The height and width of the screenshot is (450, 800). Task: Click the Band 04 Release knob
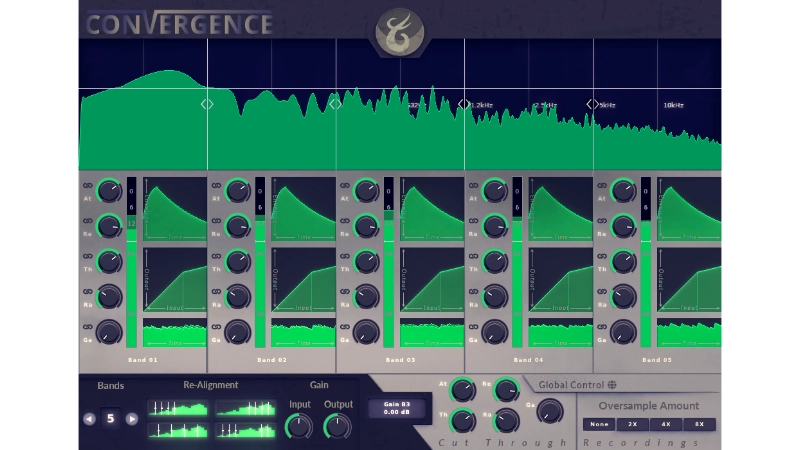click(495, 227)
